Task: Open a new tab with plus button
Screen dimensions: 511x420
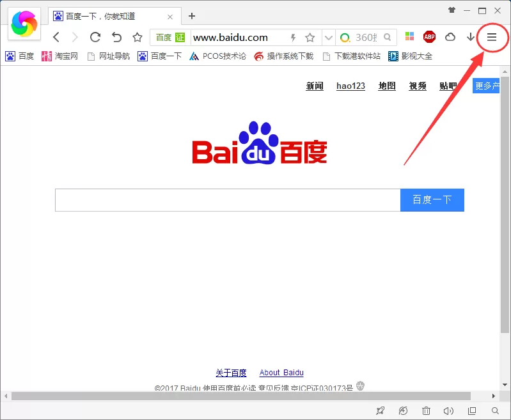Action: (192, 16)
